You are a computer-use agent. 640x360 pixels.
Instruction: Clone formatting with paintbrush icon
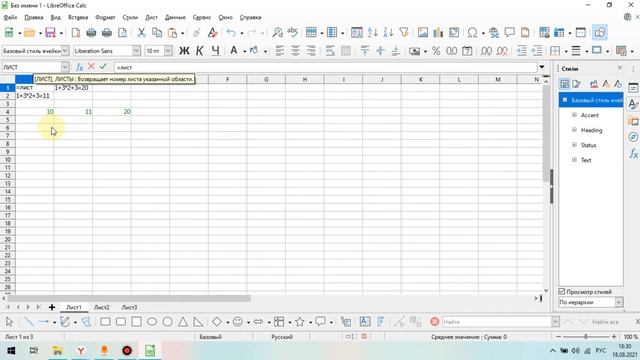[197, 33]
